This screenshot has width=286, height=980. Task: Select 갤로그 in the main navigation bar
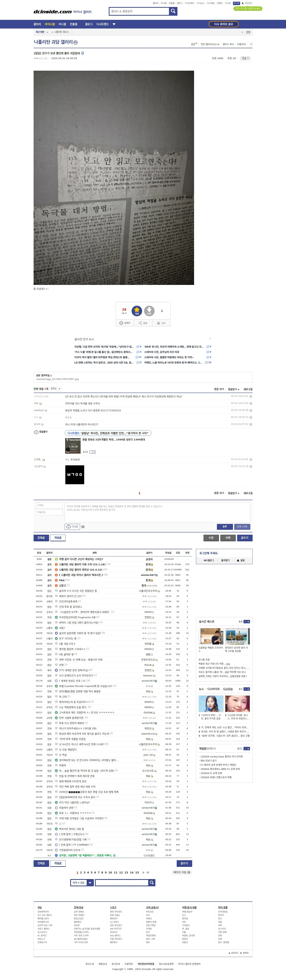point(89,24)
